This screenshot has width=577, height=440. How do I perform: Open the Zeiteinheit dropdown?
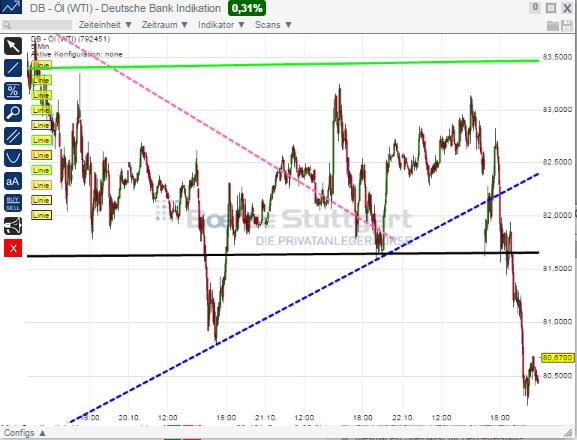pyautogui.click(x=105, y=25)
